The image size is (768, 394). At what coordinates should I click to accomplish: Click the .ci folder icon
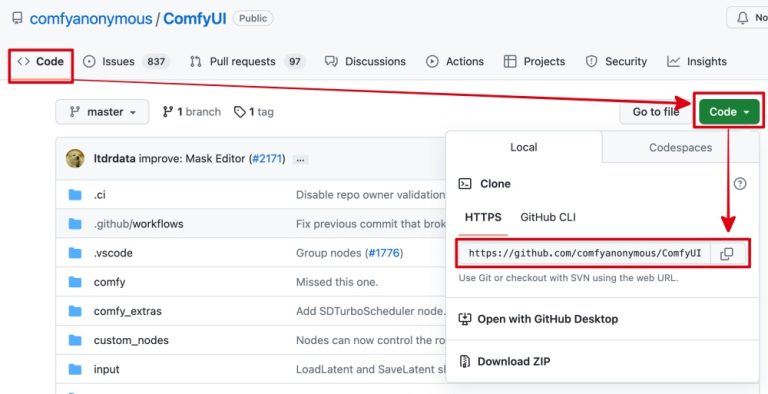[x=75, y=195]
